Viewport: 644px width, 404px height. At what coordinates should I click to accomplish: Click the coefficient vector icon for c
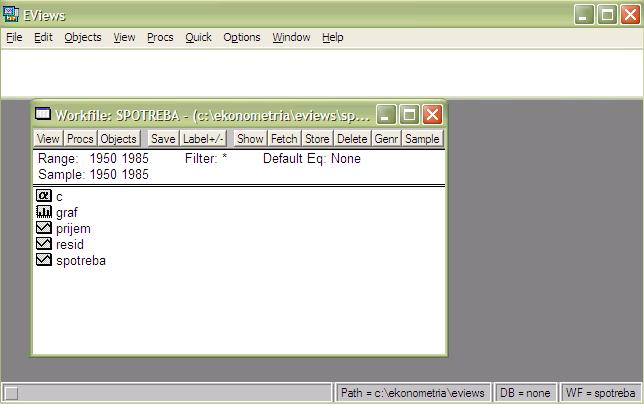[x=43, y=197]
